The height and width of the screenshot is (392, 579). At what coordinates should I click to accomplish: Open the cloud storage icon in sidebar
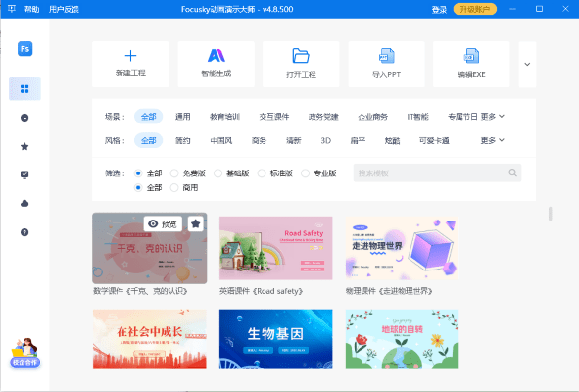click(24, 203)
